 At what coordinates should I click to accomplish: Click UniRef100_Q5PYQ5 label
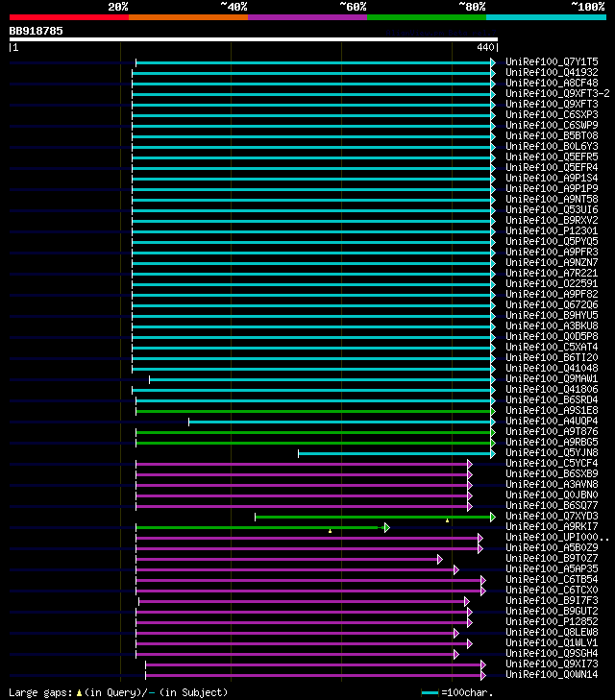pos(552,242)
